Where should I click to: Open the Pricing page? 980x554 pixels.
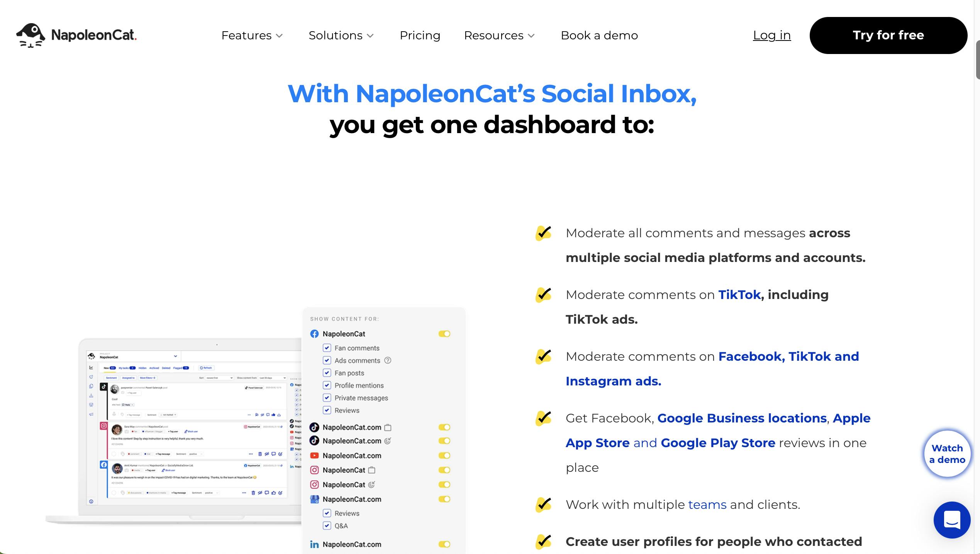[420, 35]
